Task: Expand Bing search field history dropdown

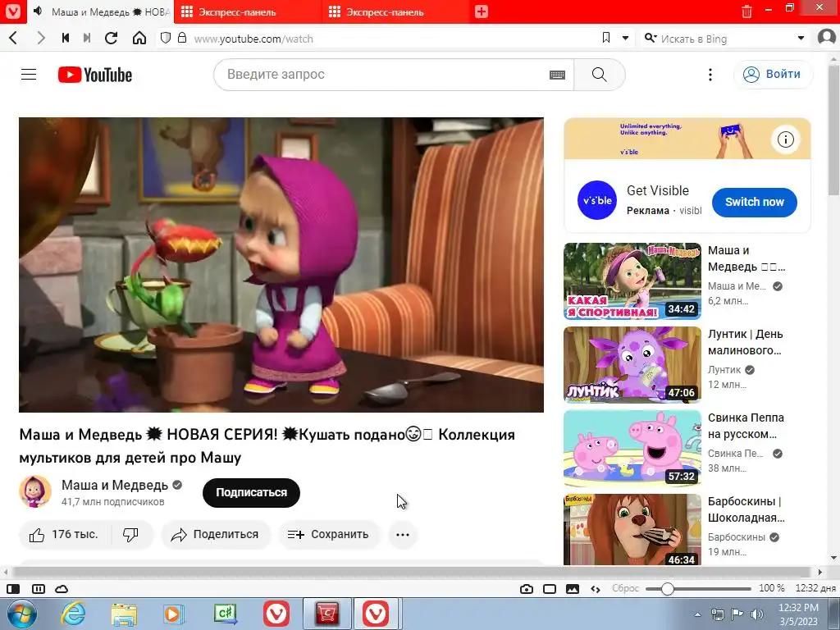Action: coord(801,38)
